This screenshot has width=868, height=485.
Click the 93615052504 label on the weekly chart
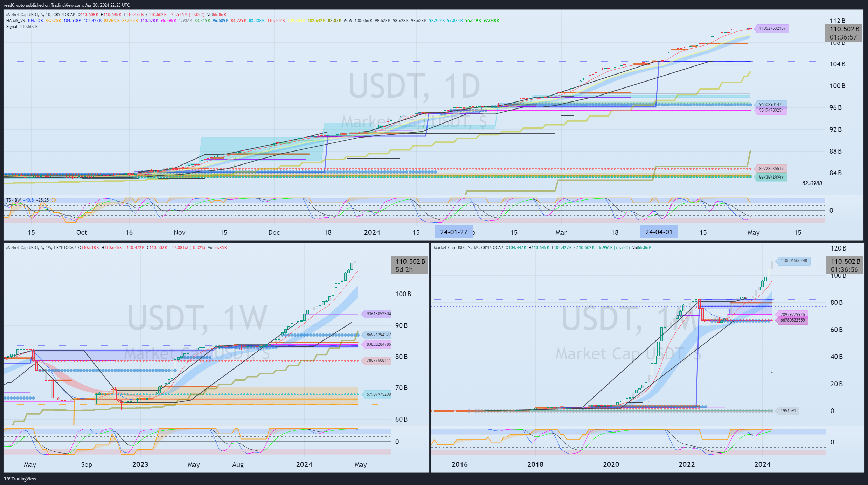click(377, 314)
